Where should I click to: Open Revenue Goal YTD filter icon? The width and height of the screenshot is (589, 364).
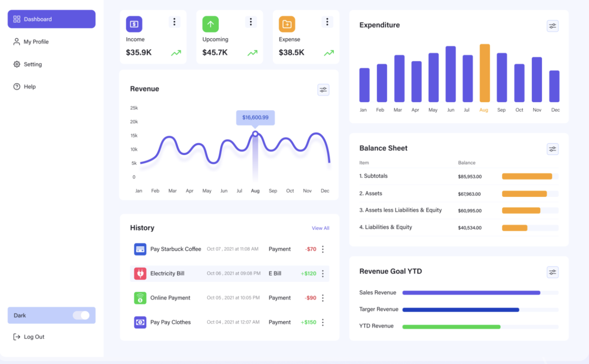click(x=552, y=272)
